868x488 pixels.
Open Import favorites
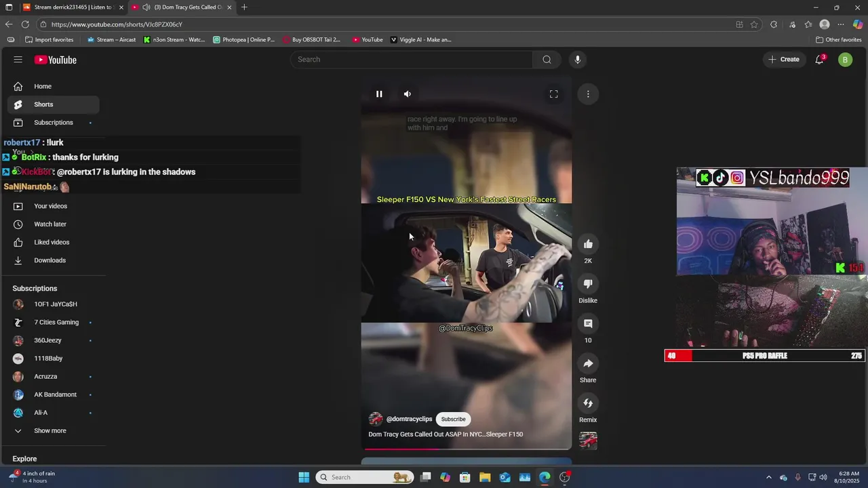(49, 40)
